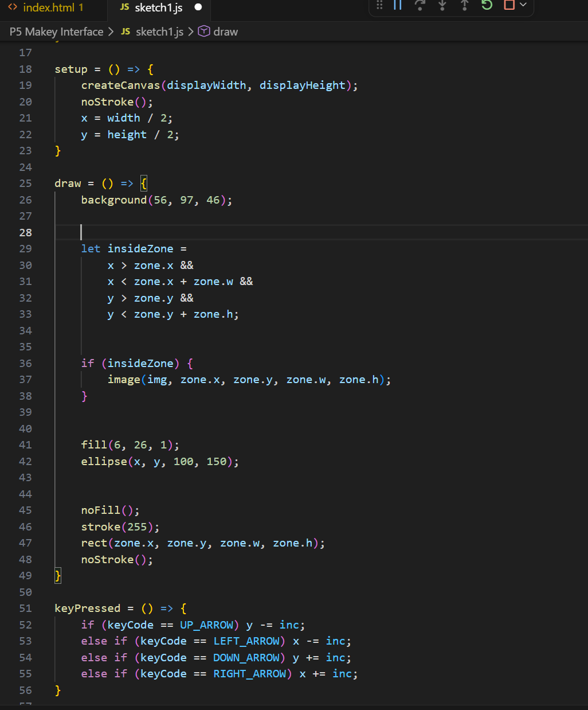The height and width of the screenshot is (710, 588).
Task: Click fill call on line 41
Action: click(94, 445)
